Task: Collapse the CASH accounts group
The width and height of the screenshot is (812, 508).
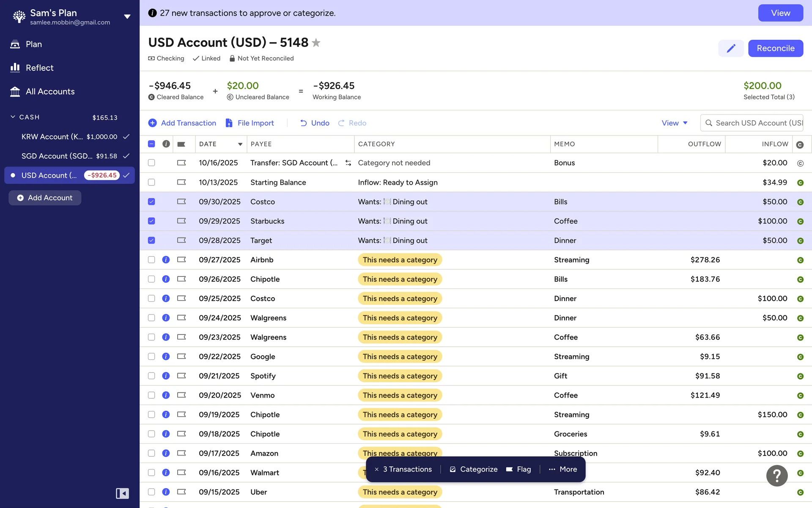Action: click(13, 117)
